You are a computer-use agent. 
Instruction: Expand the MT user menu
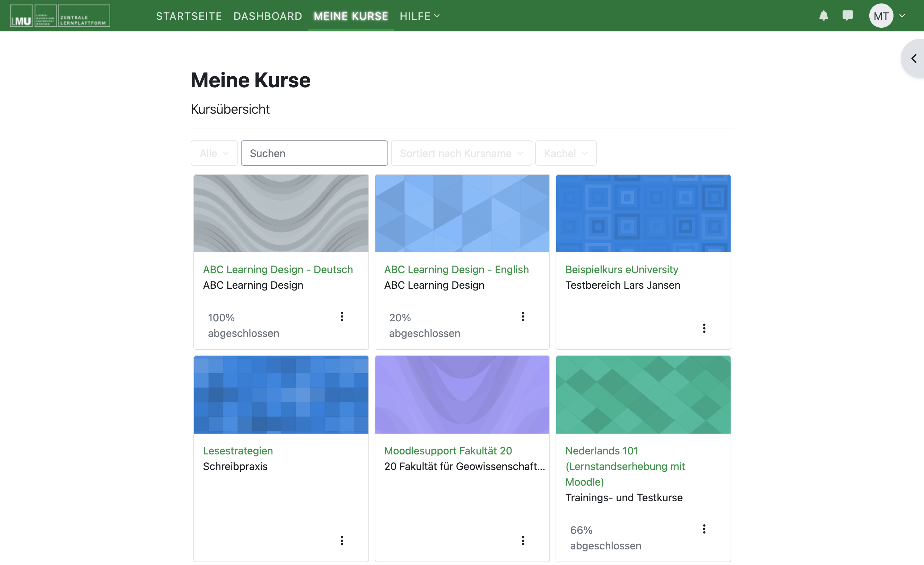(x=887, y=16)
